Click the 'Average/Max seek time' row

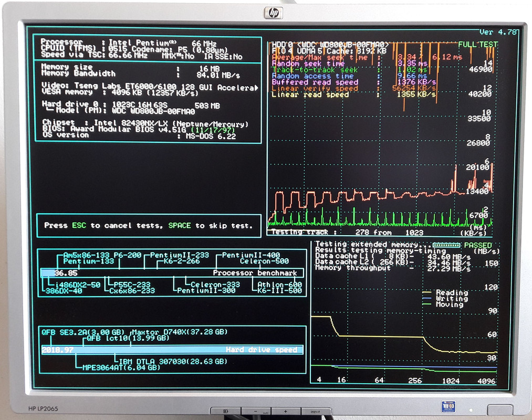pyautogui.click(x=367, y=57)
